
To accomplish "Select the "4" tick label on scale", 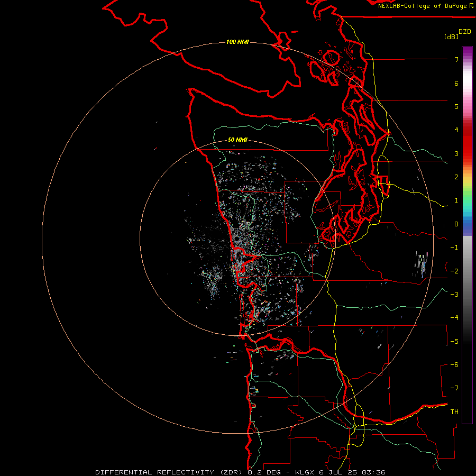I will 456,130.
